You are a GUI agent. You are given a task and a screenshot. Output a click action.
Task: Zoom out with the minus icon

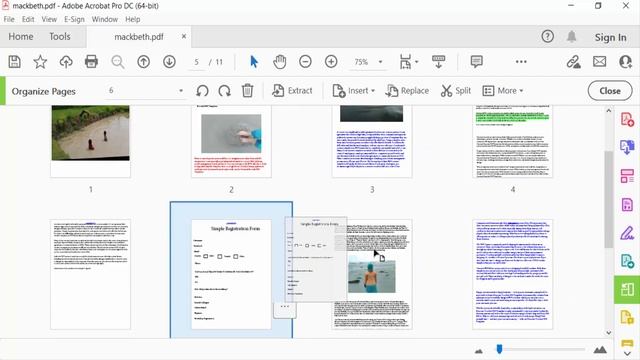point(305,62)
